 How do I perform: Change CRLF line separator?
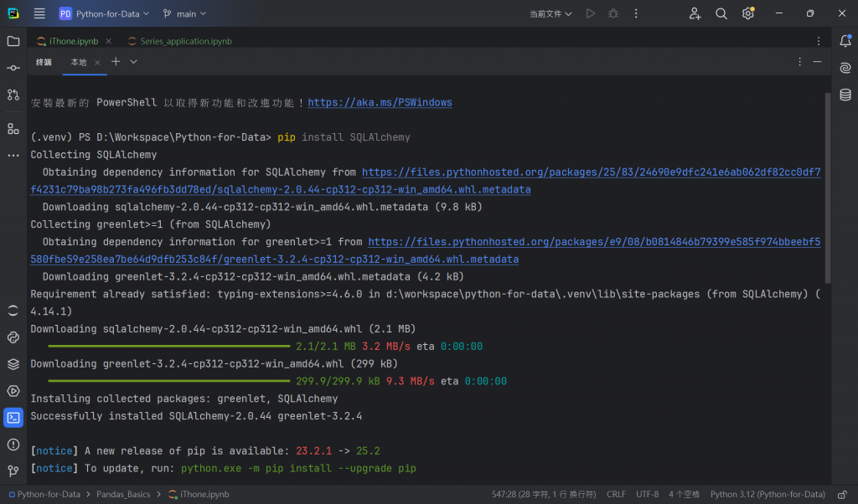(616, 494)
